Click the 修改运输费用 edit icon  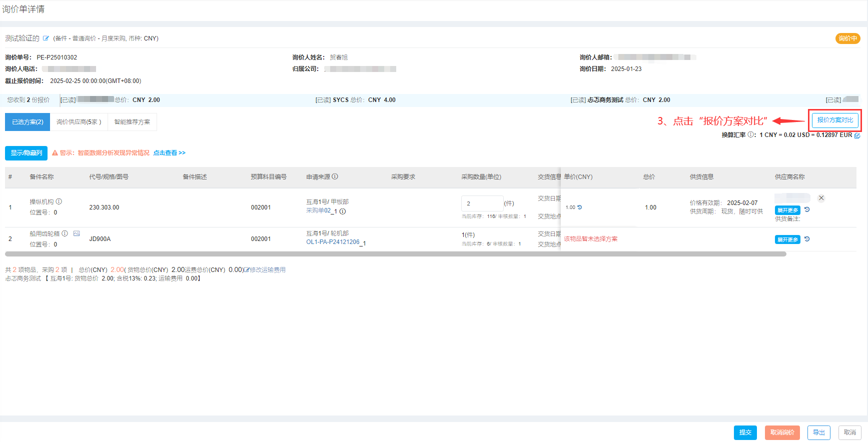coord(247,270)
